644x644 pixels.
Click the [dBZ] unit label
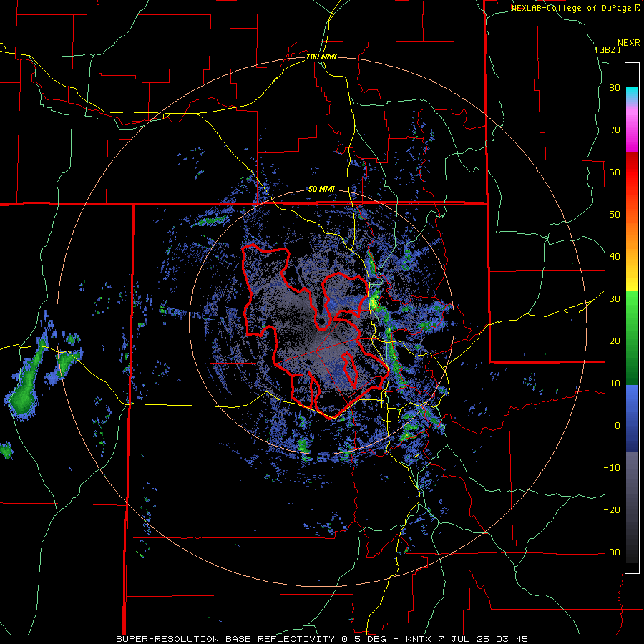(x=608, y=49)
